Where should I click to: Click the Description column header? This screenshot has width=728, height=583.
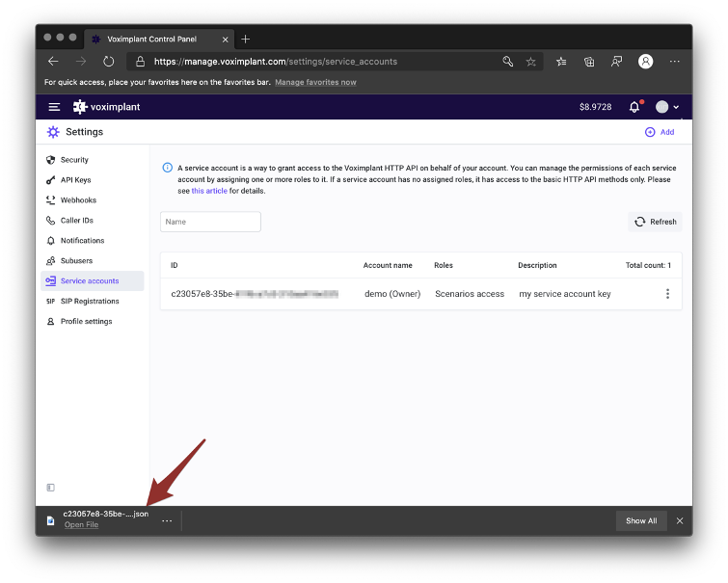point(537,266)
